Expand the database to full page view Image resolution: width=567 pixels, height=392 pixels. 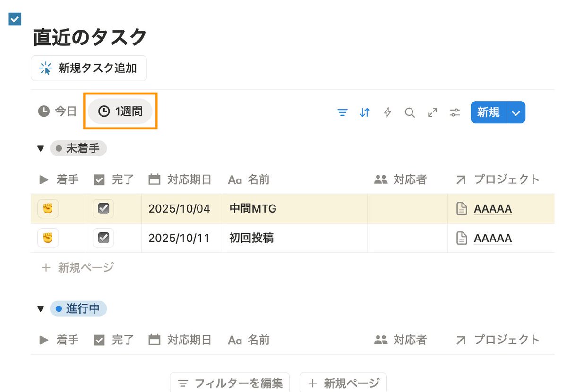432,112
